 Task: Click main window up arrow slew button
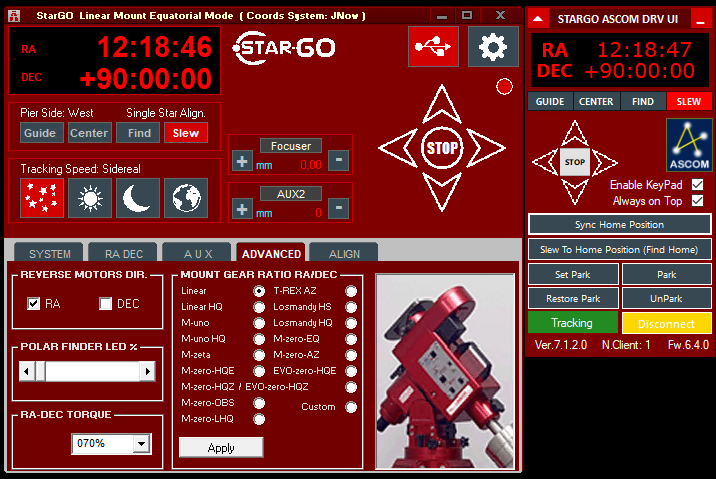442,104
